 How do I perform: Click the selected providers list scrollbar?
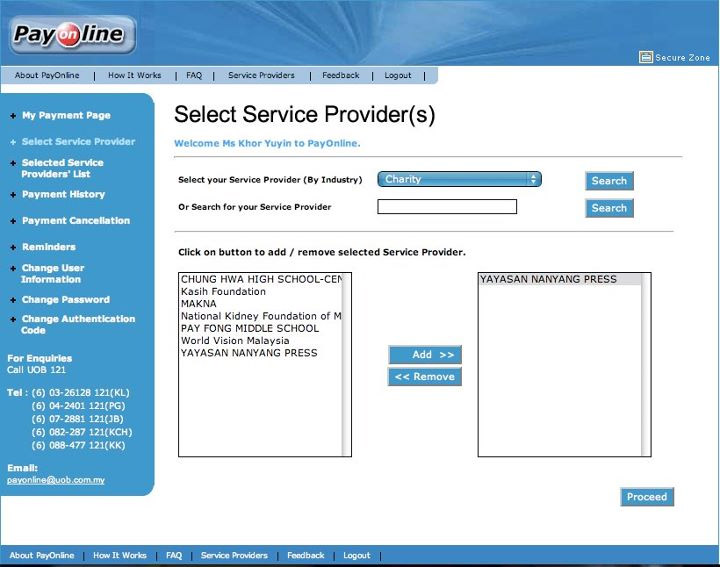pos(646,365)
